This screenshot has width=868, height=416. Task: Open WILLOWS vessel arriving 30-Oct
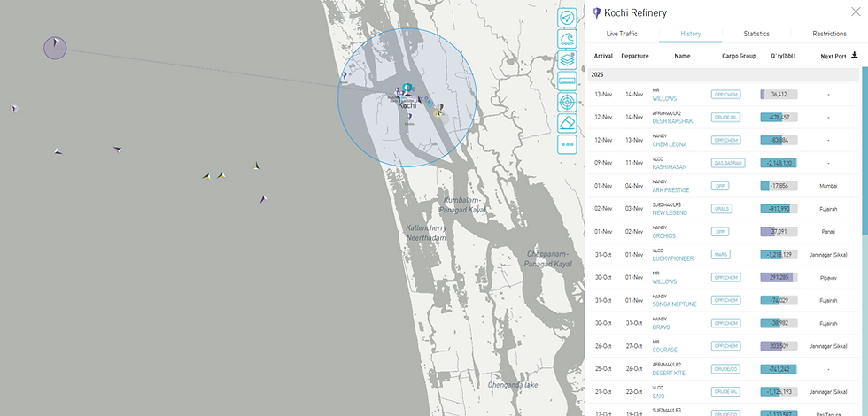(x=664, y=281)
